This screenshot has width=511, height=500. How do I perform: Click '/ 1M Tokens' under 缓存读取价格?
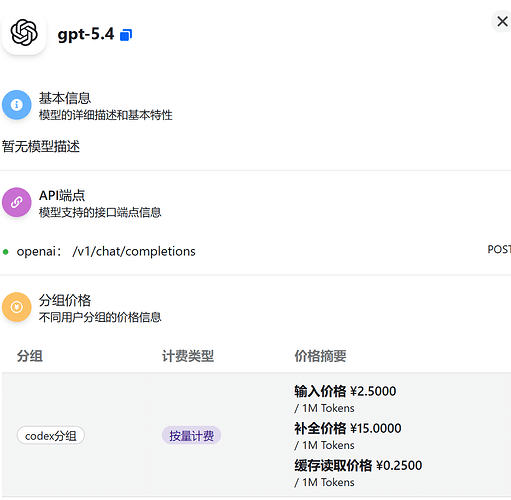324,482
